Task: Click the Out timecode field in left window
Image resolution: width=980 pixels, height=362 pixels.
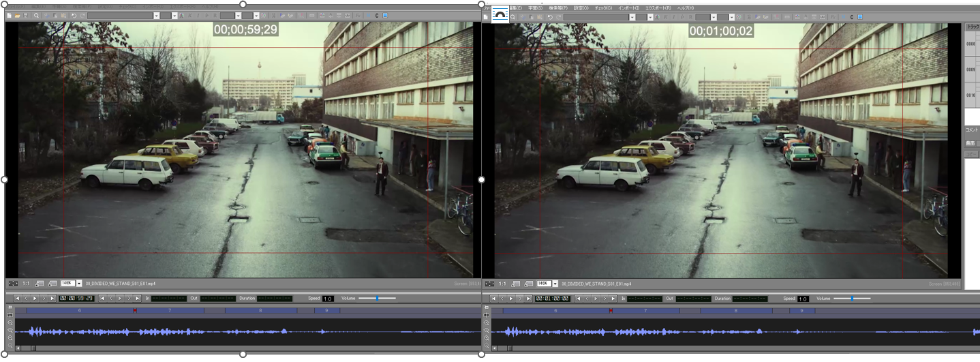Action: tap(218, 298)
